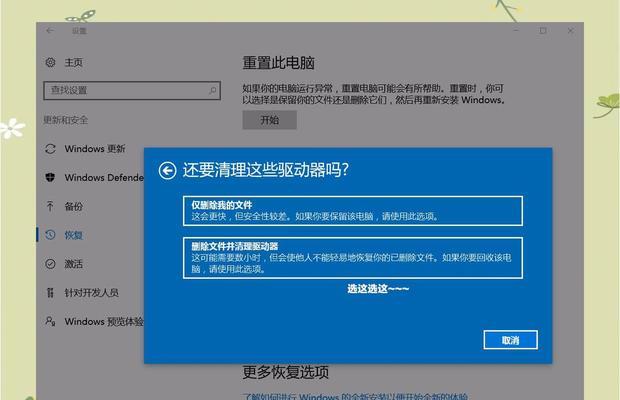
Task: Click the Settings window back arrow
Action: click(x=50, y=30)
